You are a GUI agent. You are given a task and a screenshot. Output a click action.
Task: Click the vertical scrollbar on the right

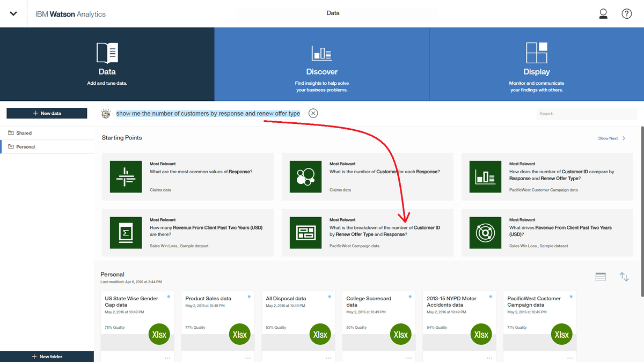point(642,211)
